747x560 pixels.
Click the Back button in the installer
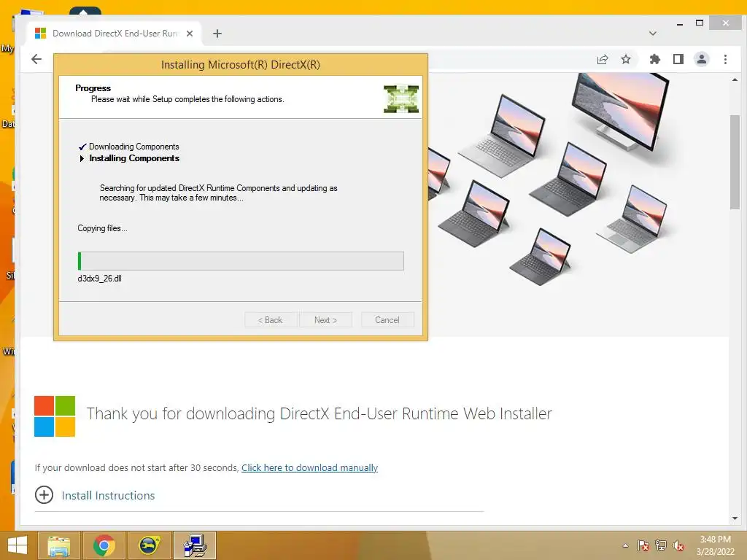(x=271, y=320)
